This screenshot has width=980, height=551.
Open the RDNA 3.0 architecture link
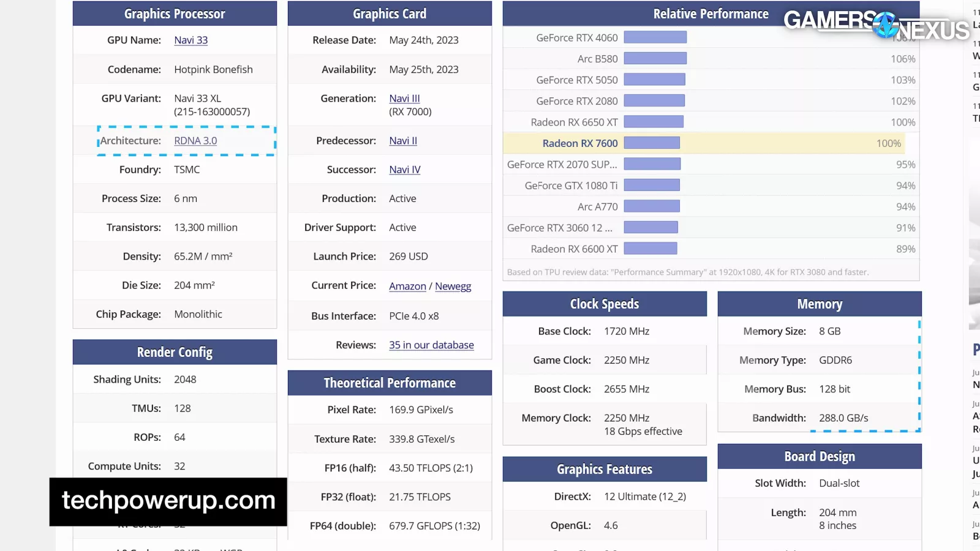[x=195, y=141]
